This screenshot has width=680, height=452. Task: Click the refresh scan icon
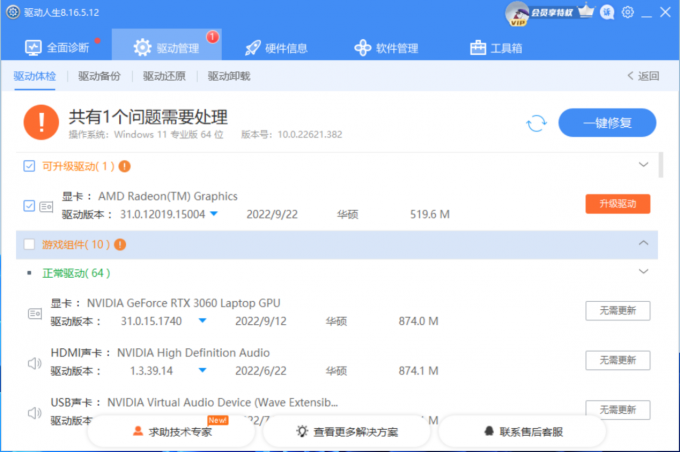(x=537, y=123)
